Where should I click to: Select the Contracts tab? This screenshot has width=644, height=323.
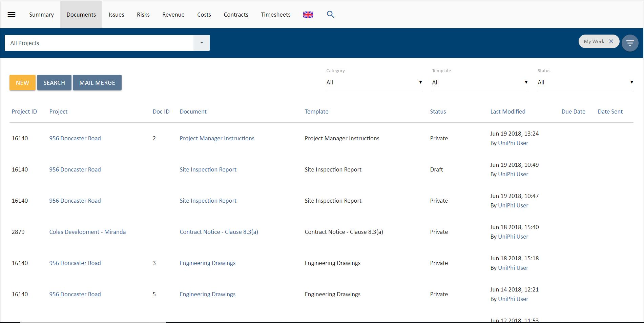point(236,15)
